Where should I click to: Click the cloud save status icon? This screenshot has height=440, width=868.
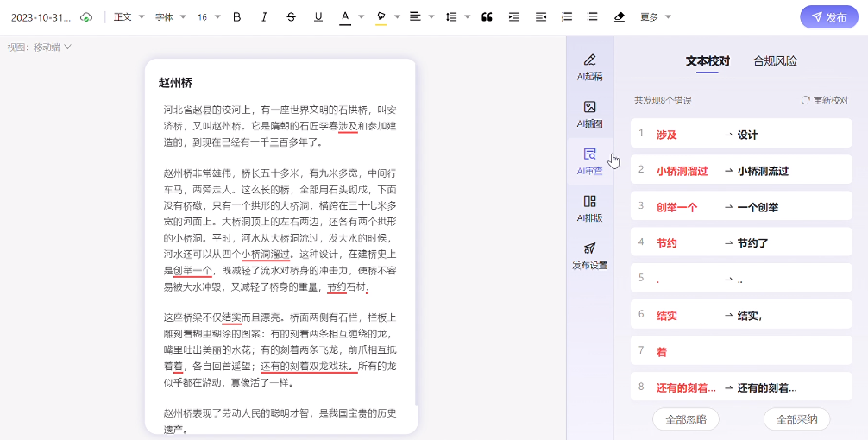(86, 17)
